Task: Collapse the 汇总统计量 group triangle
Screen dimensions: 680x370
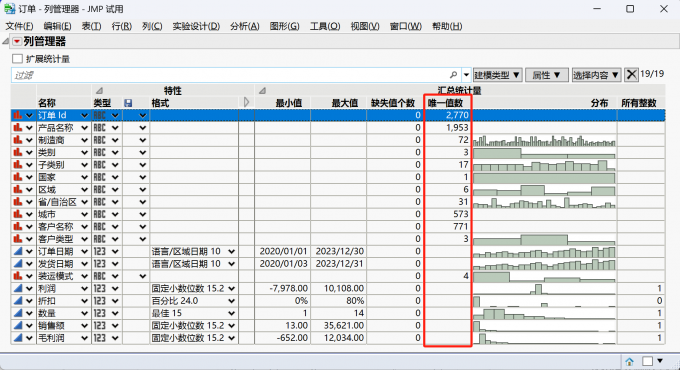Action: [x=262, y=91]
